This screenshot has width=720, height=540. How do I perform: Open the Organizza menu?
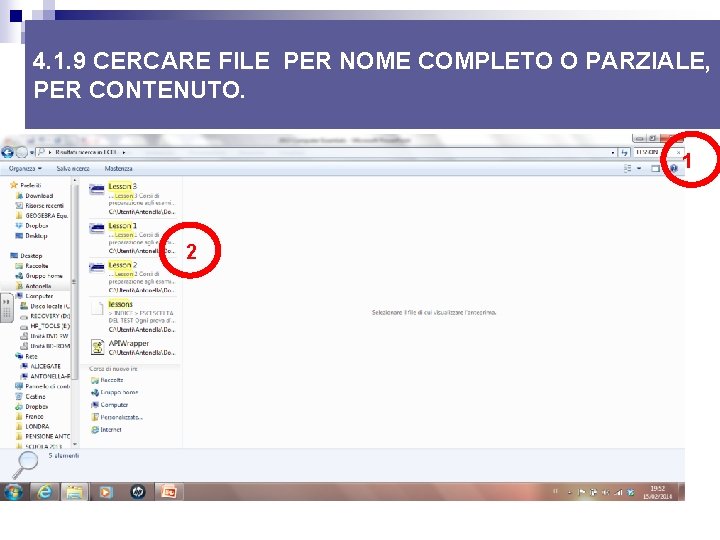tap(25, 169)
